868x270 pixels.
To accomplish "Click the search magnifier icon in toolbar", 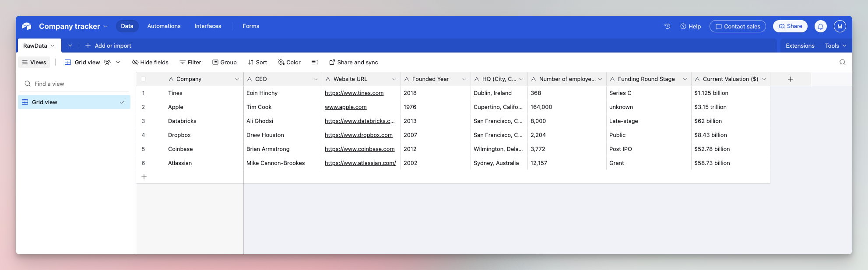I will (x=843, y=62).
